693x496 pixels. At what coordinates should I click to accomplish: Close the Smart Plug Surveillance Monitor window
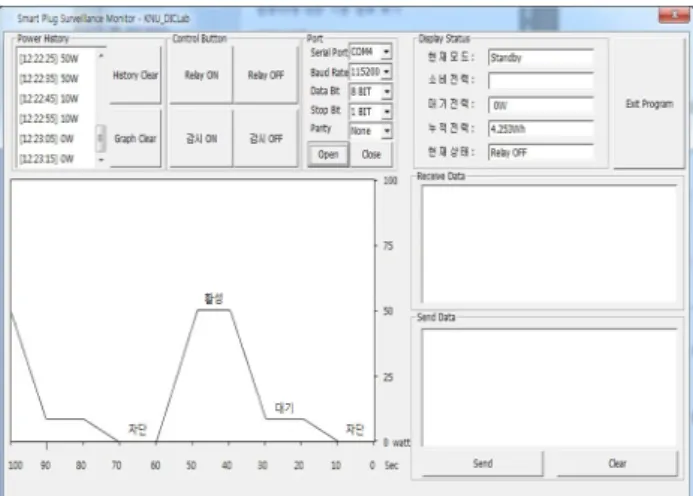[674, 15]
